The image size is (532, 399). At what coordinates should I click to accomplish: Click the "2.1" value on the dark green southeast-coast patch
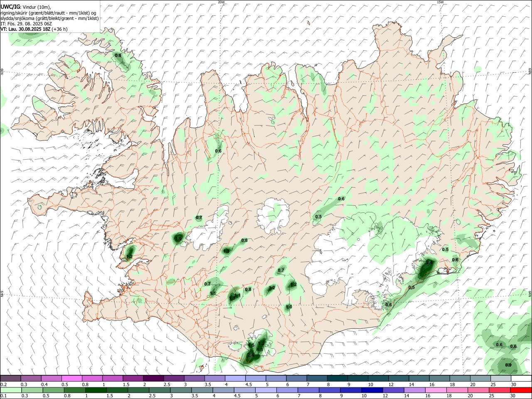coord(429,263)
